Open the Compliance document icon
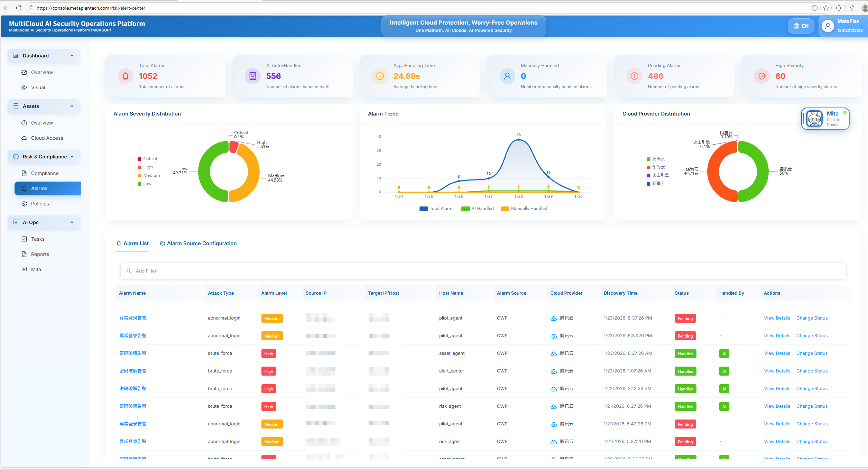This screenshot has width=868, height=470. tap(24, 173)
